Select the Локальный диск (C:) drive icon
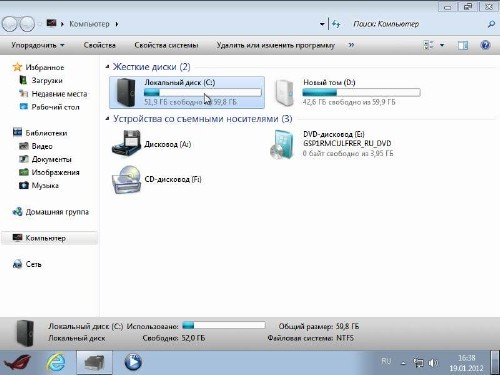The width and height of the screenshot is (500, 375). click(126, 92)
